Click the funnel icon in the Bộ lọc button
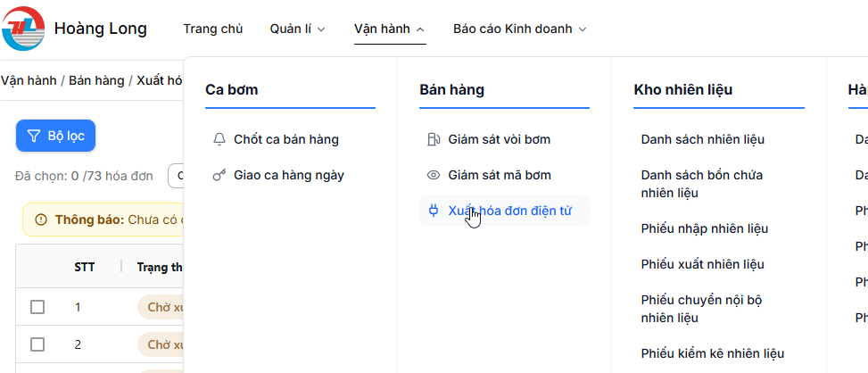The width and height of the screenshot is (868, 373). (x=34, y=136)
